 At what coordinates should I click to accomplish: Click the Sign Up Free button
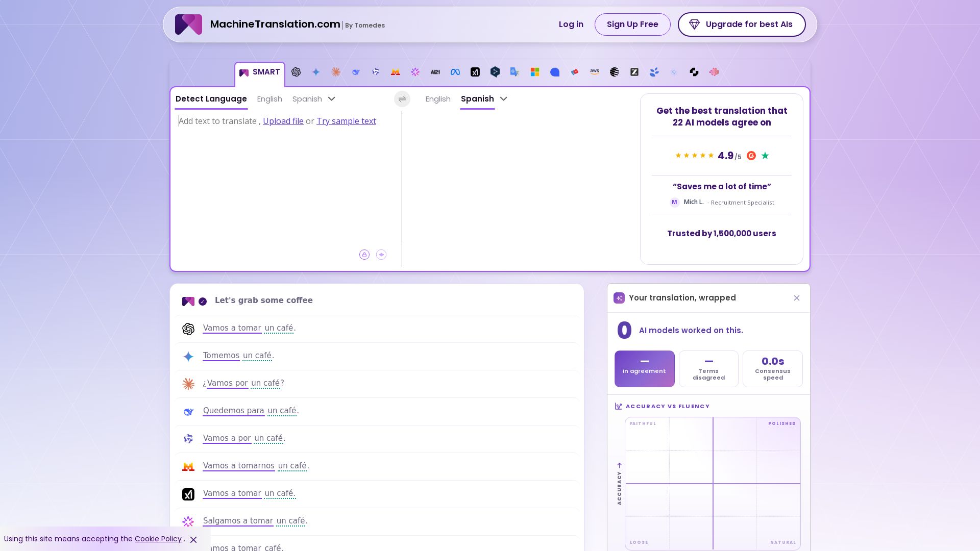632,24
